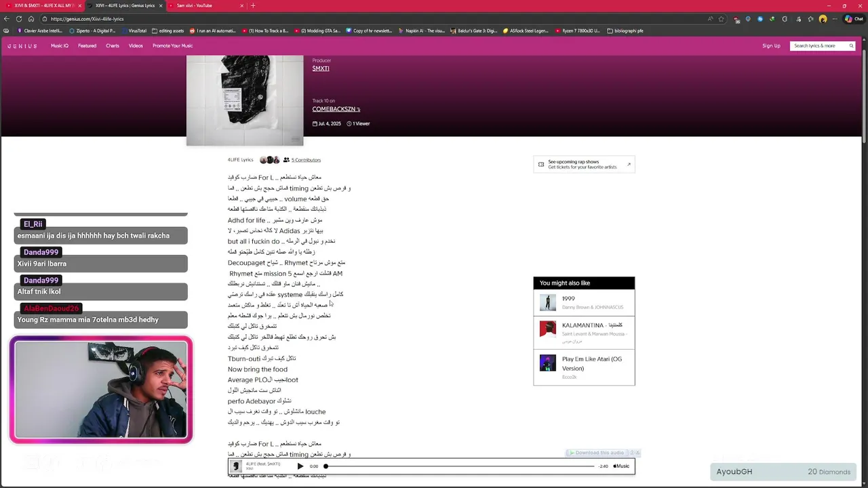Close the Genius Lyrics tab

point(161,5)
